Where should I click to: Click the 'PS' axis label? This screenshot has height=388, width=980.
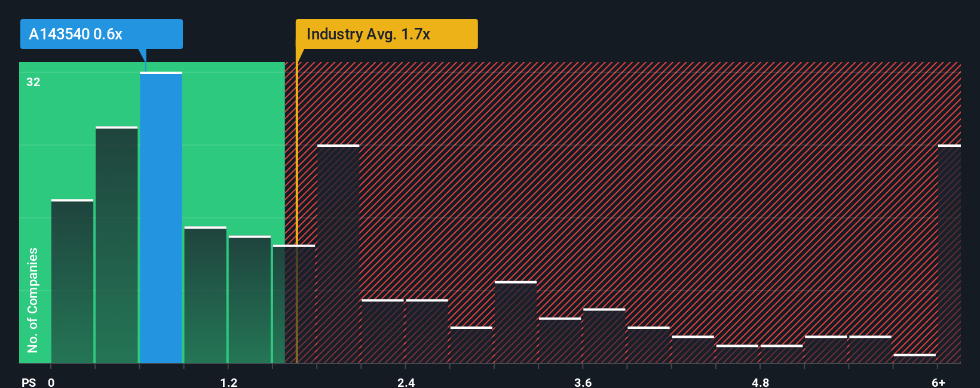[29, 382]
